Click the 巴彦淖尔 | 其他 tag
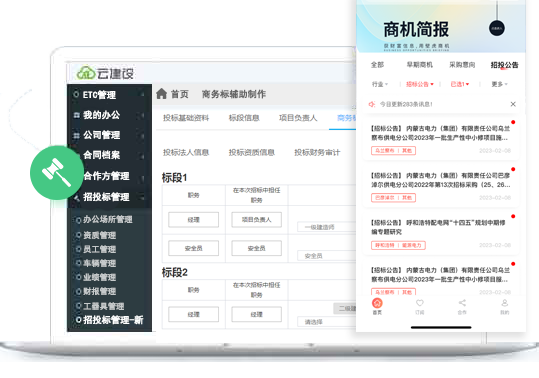This screenshot has width=539, height=378. [393, 198]
